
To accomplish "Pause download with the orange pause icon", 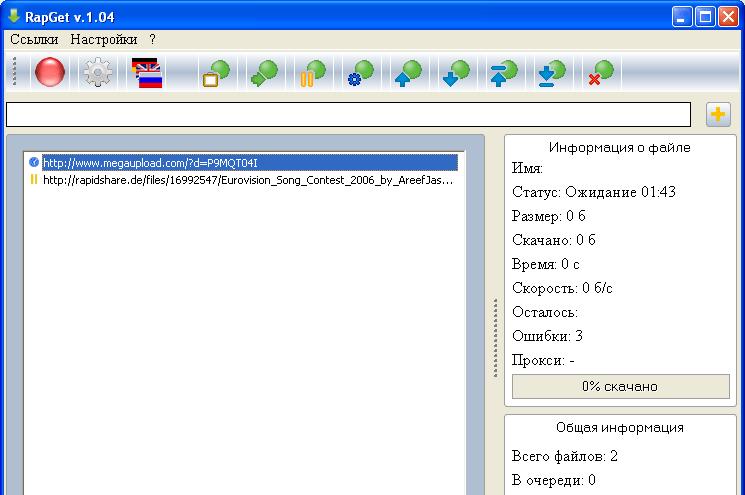I will pos(312,73).
